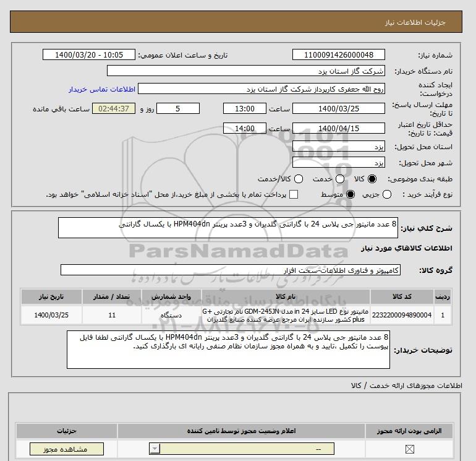Click the validity time 14:00 field
Image resolution: width=476 pixels, height=461 pixels.
pos(244,128)
